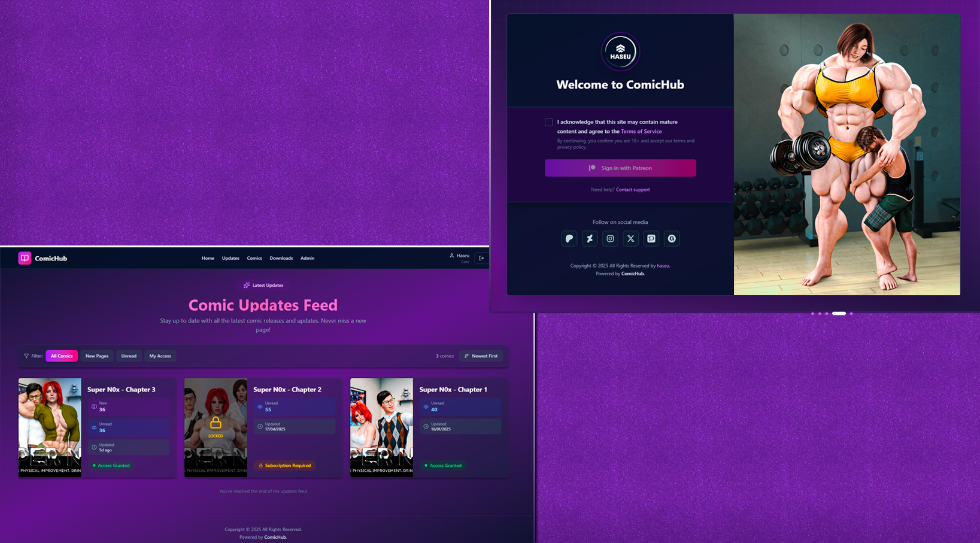The image size is (980, 543).
Task: Click the Unread eye icon on Chapter 3
Action: 94,427
